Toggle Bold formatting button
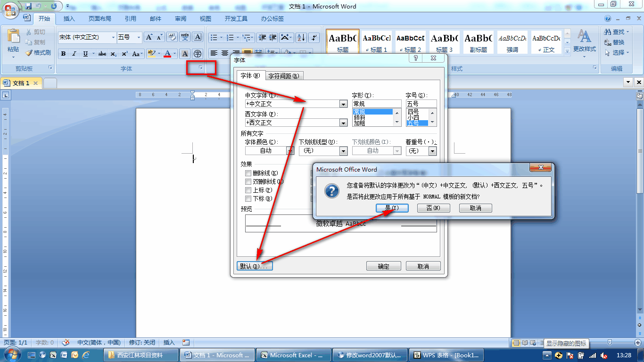The height and width of the screenshot is (362, 644). (63, 54)
